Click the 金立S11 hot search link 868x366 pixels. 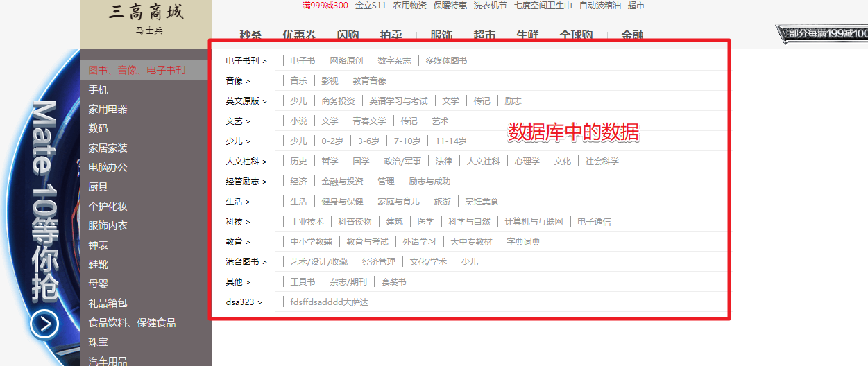pos(371,6)
